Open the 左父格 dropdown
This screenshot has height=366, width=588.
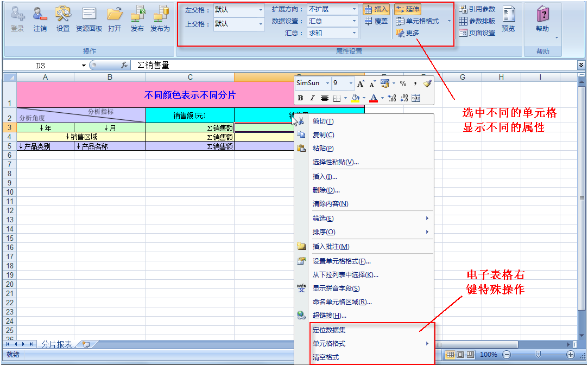pos(261,10)
